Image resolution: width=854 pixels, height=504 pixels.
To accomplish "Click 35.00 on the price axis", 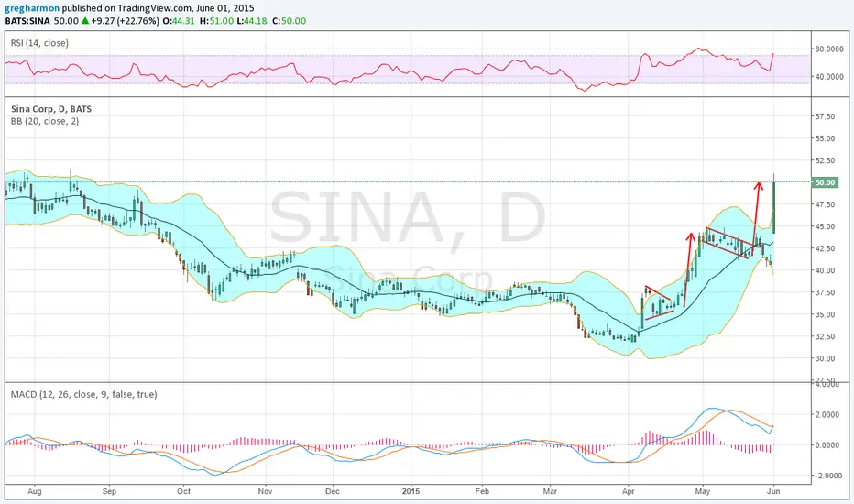I will 825,314.
